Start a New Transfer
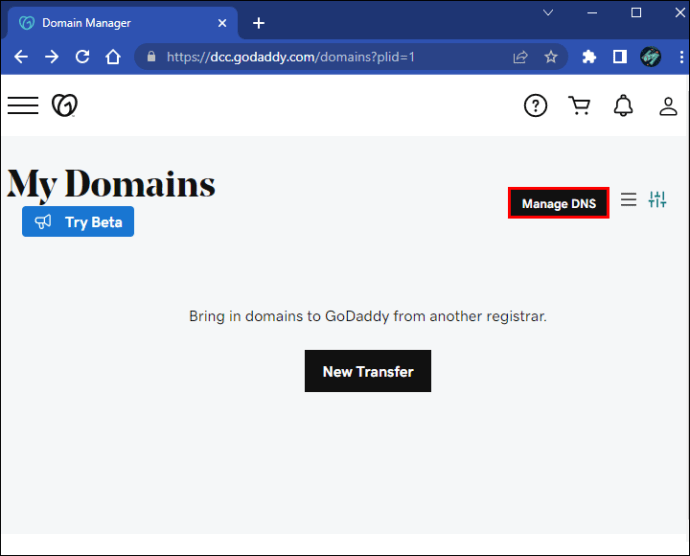 [x=368, y=371]
